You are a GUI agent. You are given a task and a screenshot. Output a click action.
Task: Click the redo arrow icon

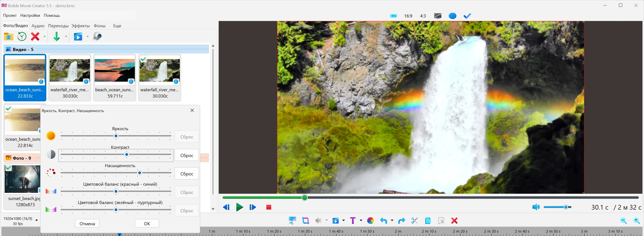402,221
